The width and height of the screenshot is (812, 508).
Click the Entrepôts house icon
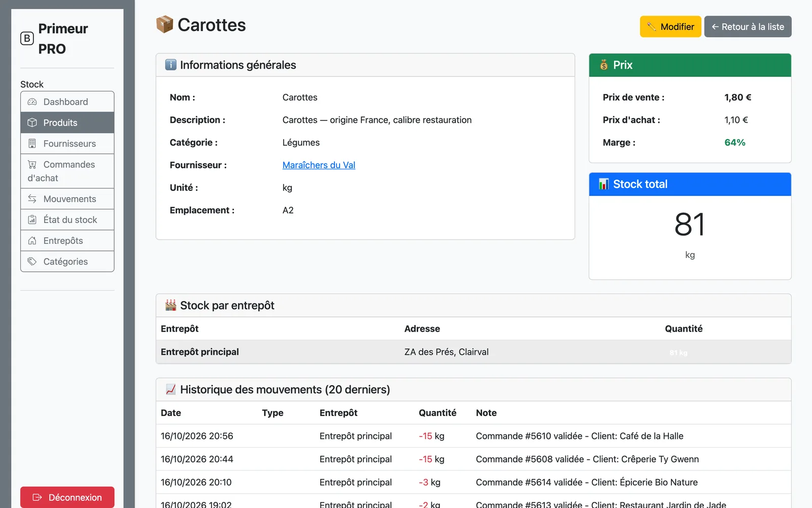(32, 240)
